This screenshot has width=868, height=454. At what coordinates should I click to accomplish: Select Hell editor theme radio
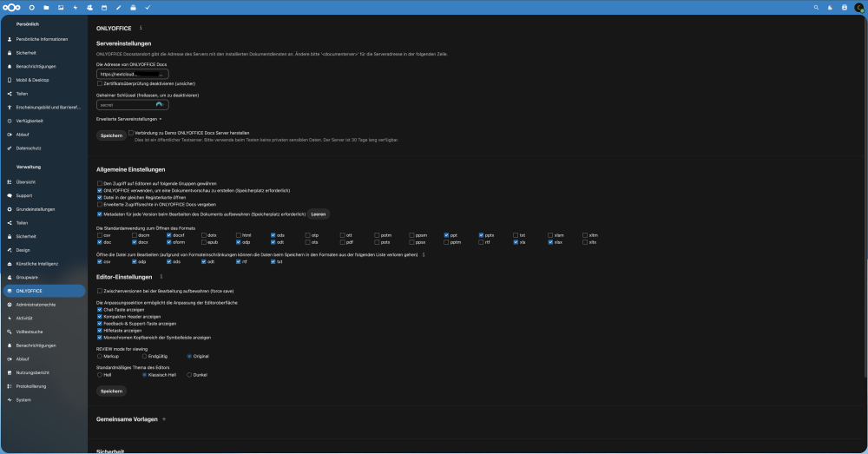coord(100,375)
